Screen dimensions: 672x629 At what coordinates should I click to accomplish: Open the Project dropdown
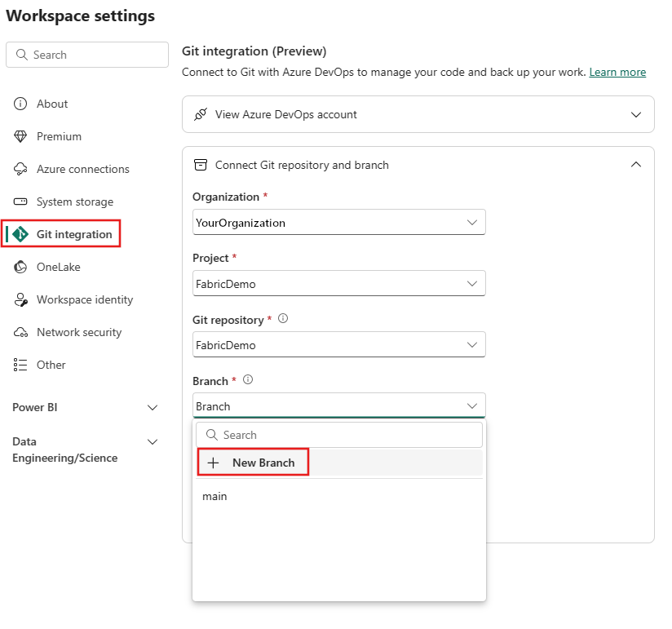click(339, 283)
